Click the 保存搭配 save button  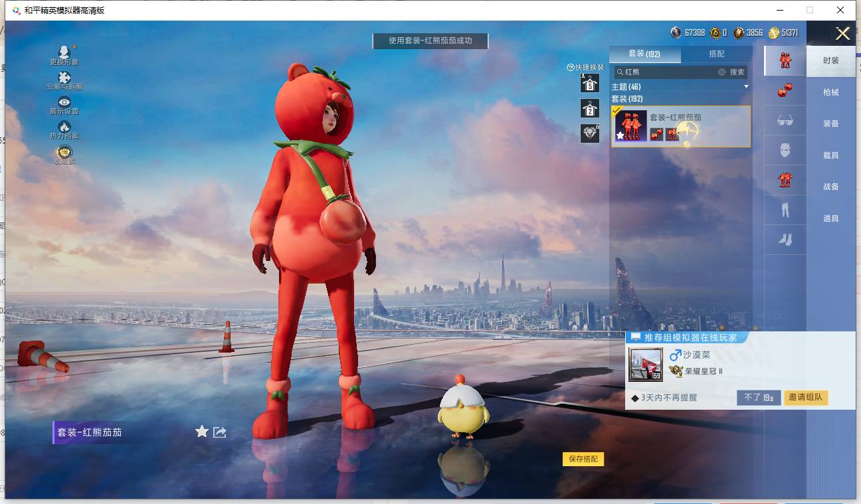[x=583, y=459]
